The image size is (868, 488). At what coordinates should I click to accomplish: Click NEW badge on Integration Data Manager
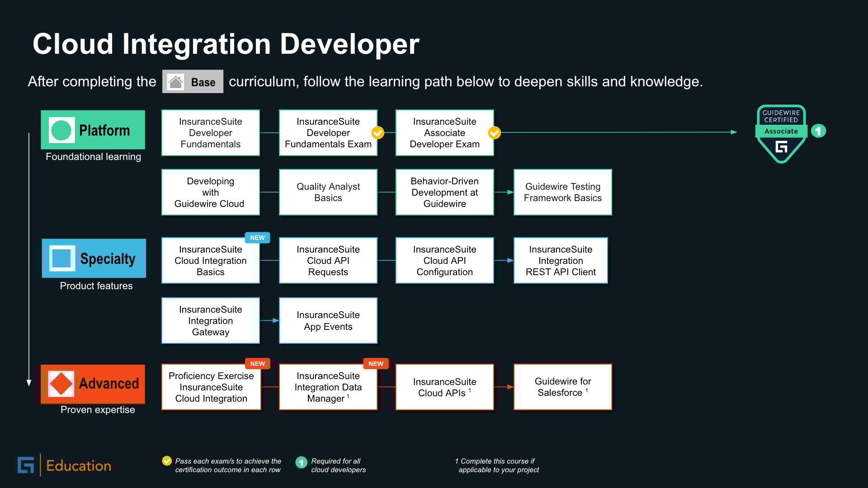(x=376, y=364)
